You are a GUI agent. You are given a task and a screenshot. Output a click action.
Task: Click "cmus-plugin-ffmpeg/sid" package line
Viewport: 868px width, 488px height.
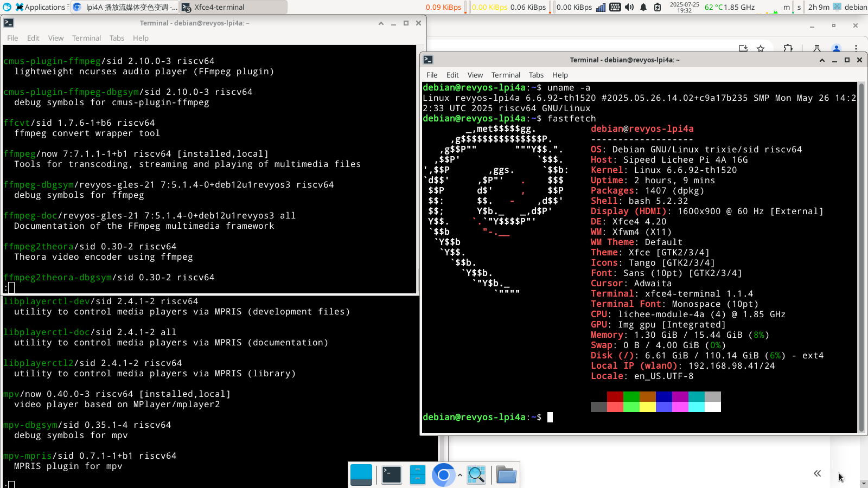(x=109, y=61)
